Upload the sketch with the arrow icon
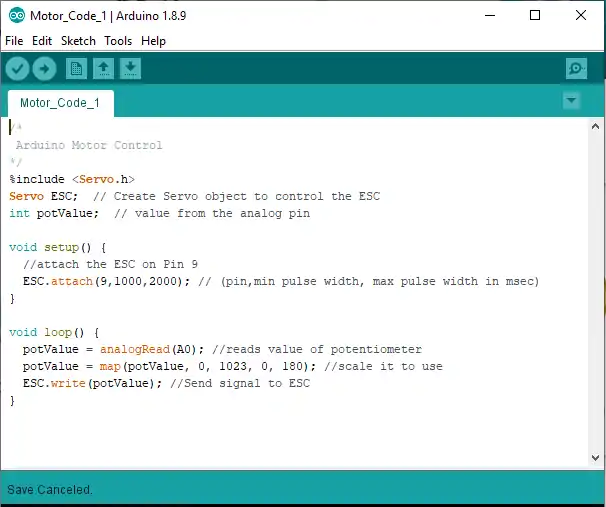Viewport: 606px width, 507px height. [44, 69]
